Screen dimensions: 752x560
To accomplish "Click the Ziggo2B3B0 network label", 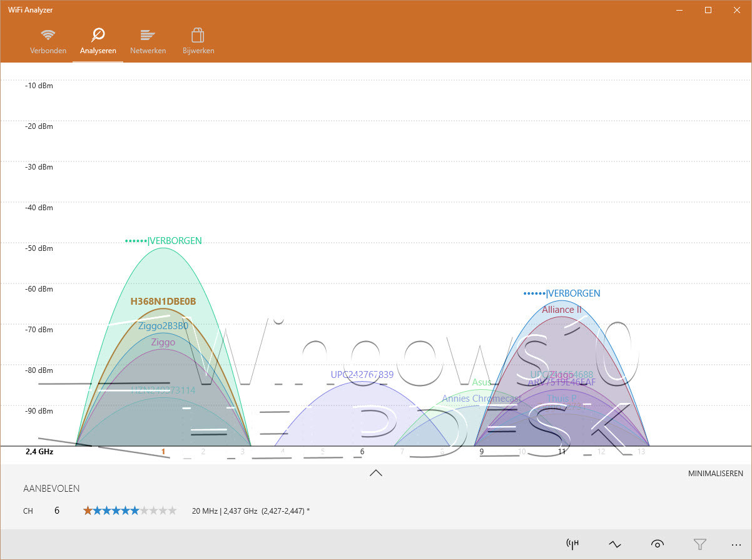I will point(163,325).
